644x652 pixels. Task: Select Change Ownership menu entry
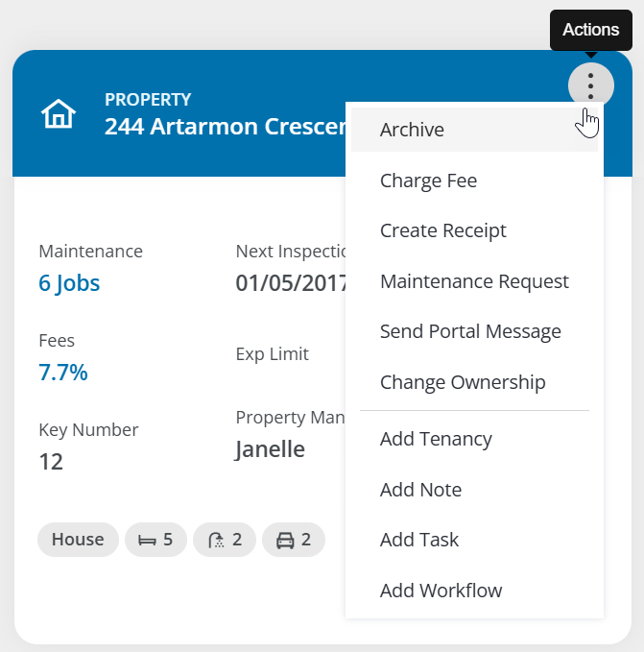(x=463, y=382)
